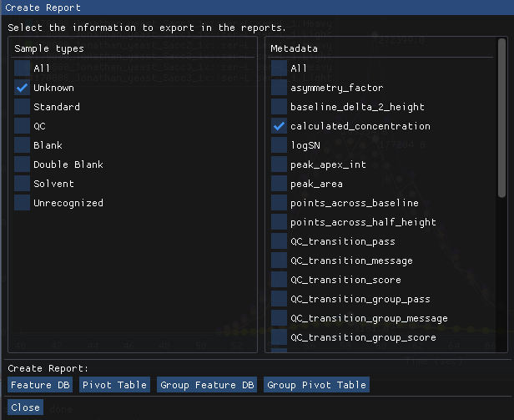Click the Create Report title bar
The height and width of the screenshot is (420, 514).
point(257,8)
